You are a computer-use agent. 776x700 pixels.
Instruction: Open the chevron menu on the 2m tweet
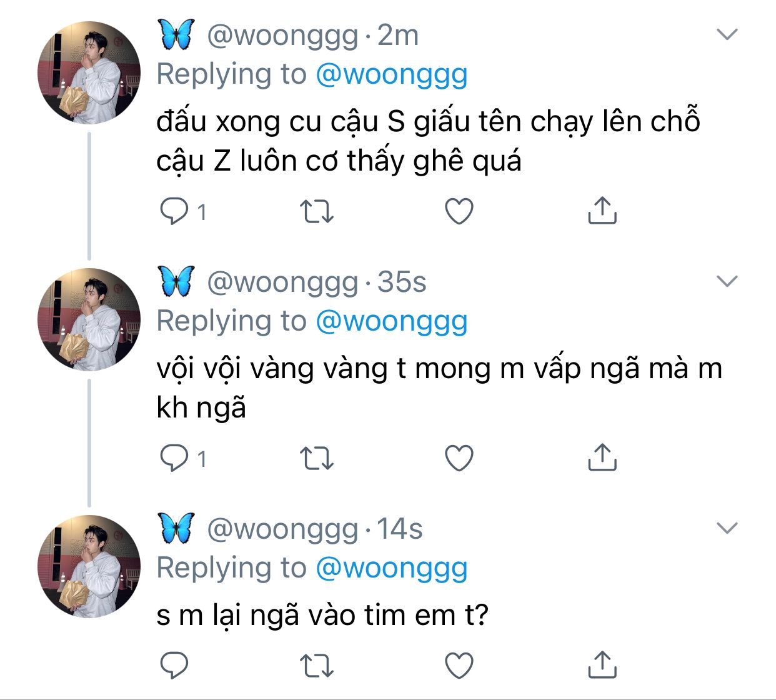pos(727,34)
